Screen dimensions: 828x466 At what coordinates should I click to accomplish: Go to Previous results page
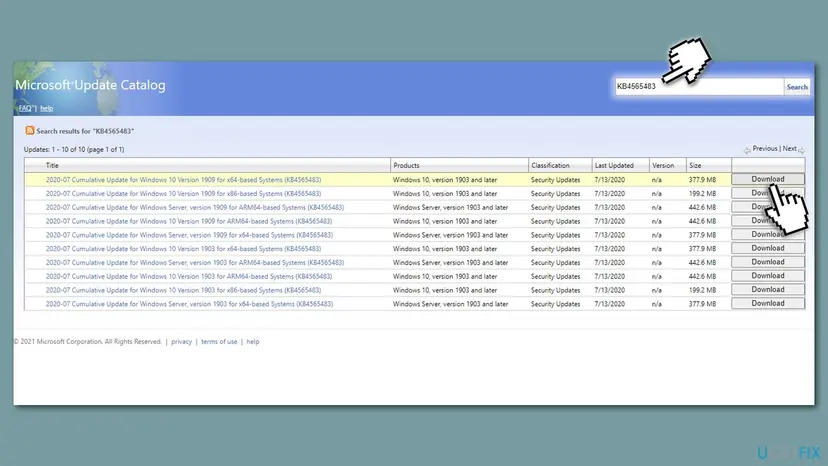tap(765, 148)
